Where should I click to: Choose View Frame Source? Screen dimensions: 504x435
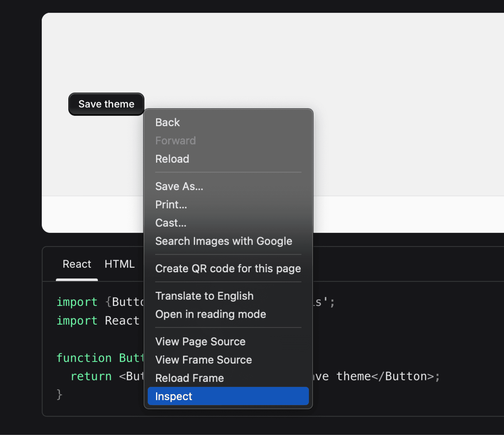pos(203,360)
